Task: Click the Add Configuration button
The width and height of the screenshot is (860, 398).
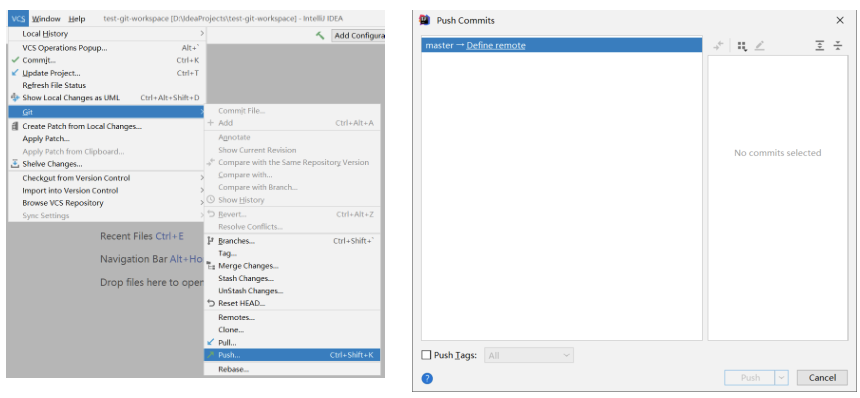Action: coord(358,36)
